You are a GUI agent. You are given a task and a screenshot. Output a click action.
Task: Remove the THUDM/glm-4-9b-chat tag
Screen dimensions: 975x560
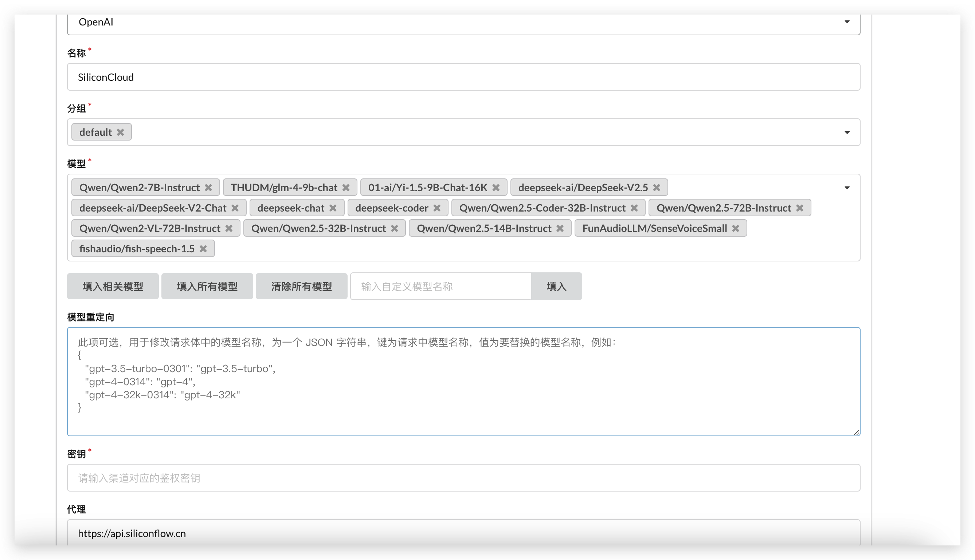pos(346,188)
